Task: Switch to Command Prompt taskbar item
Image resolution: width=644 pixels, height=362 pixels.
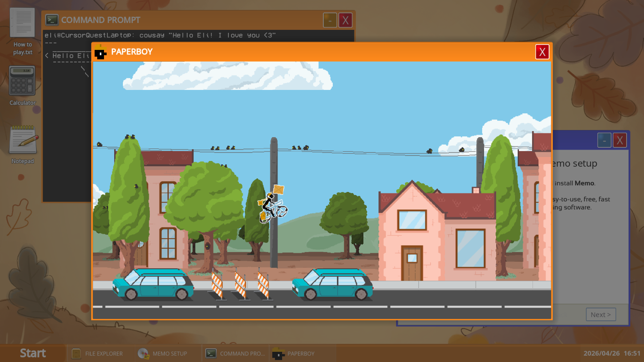Action: coord(235,353)
